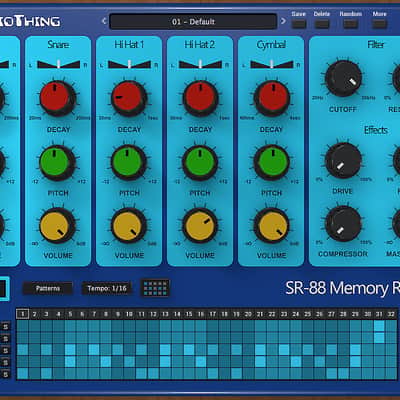
Task: Click the Filter Cutoff knob
Action: (x=343, y=78)
